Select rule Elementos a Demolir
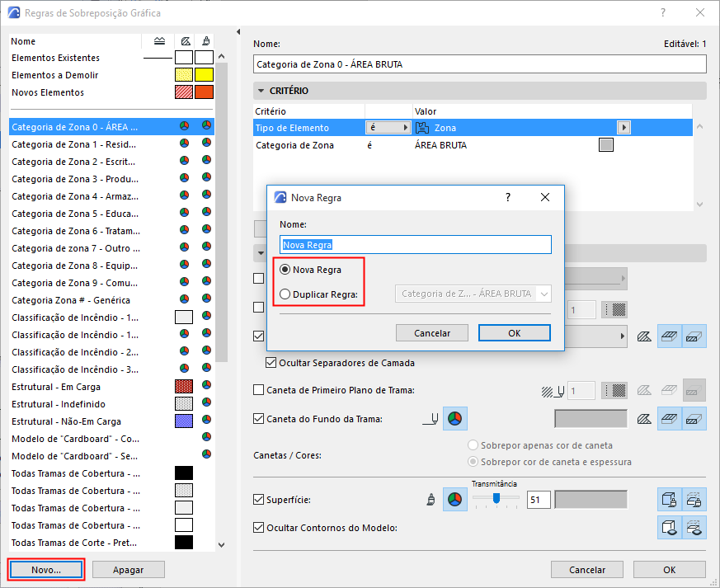This screenshot has width=720, height=588. (x=111, y=75)
